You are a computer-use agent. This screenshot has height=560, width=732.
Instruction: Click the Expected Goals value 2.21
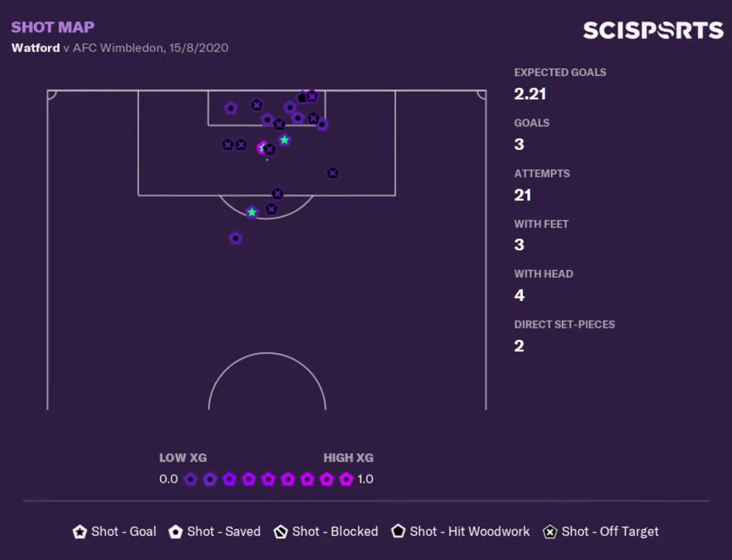[530, 94]
